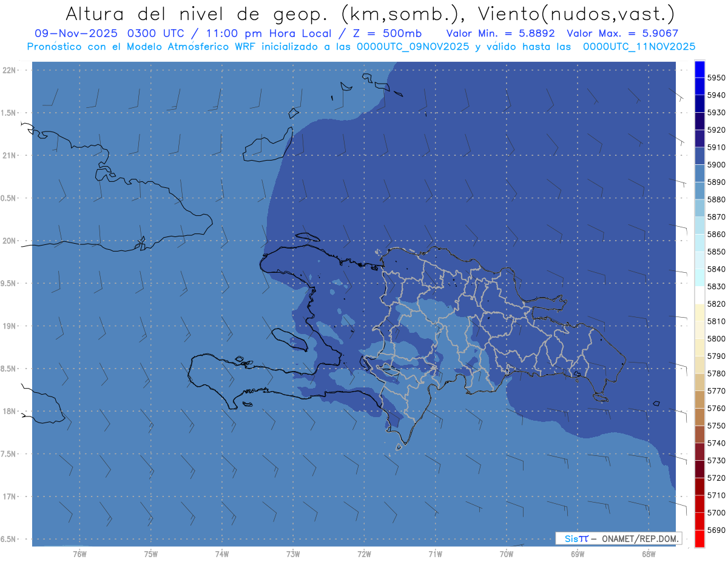
Task: Select the tan color bar segment between 5770 and 5780
Action: pos(699,382)
